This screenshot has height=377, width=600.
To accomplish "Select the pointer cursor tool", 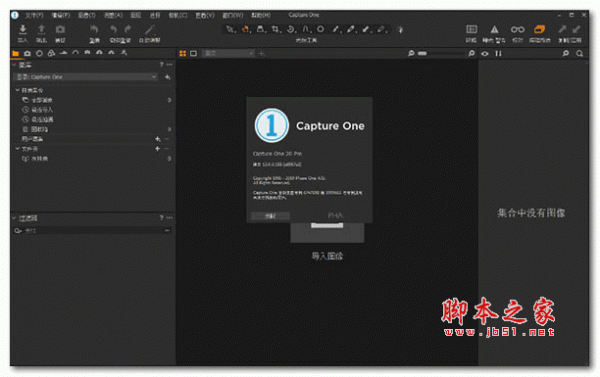I will click(x=230, y=29).
